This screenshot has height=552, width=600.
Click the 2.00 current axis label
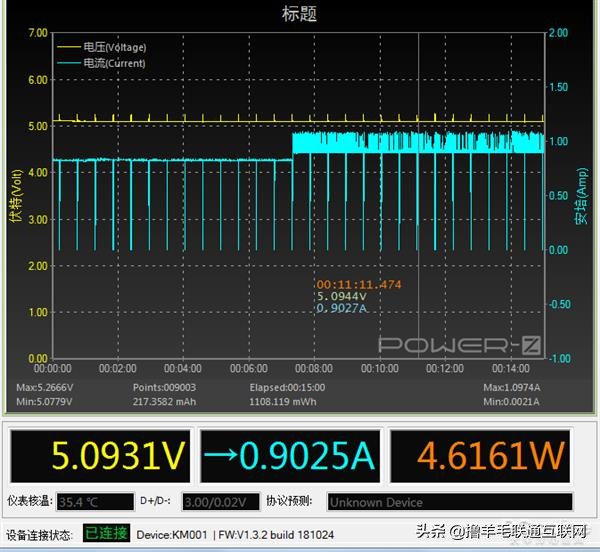559,33
